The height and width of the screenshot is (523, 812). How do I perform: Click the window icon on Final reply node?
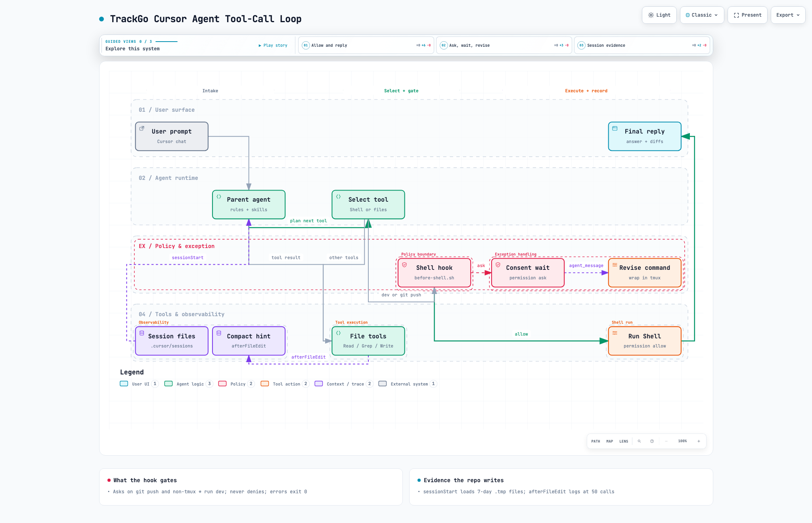tap(615, 128)
